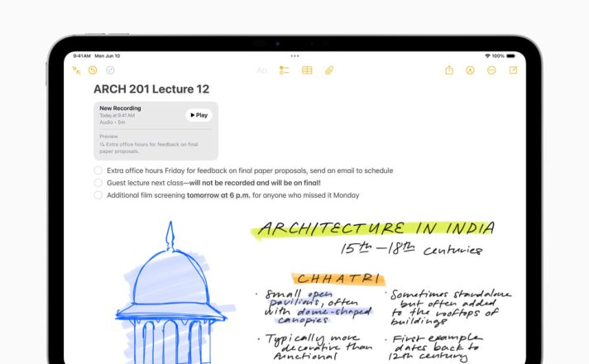This screenshot has height=364, width=589.
Task: Open the New Recording card
Action: pyautogui.click(x=156, y=131)
